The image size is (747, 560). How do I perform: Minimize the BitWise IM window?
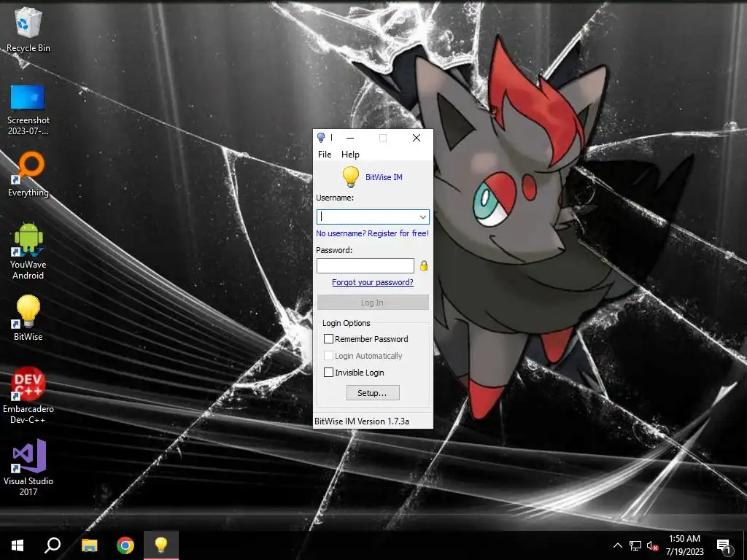point(350,138)
